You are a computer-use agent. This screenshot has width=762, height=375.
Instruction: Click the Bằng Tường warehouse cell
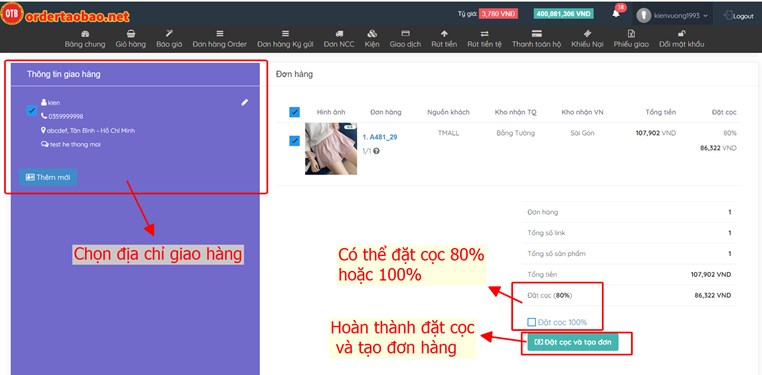[x=516, y=133]
